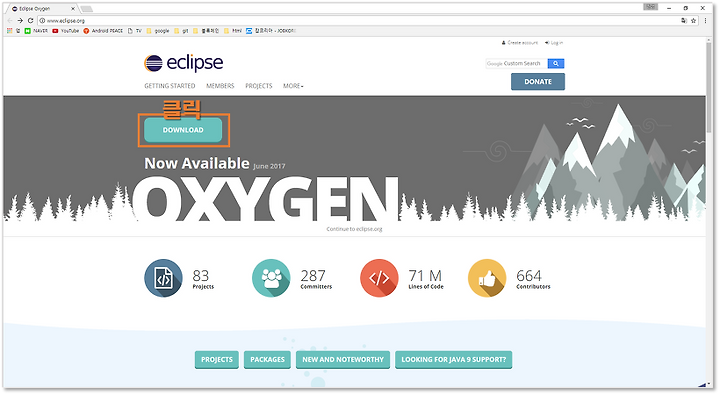Open the google bookmark folder

(x=158, y=31)
